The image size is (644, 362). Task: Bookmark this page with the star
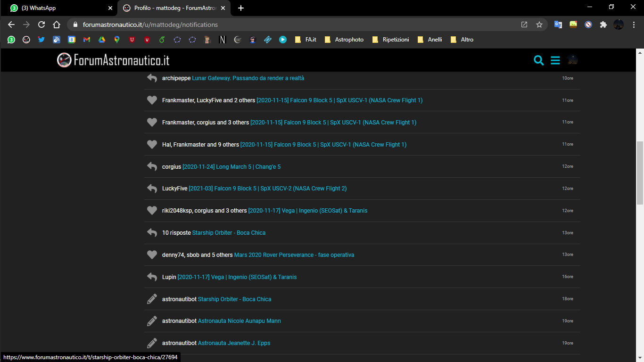tap(539, 25)
